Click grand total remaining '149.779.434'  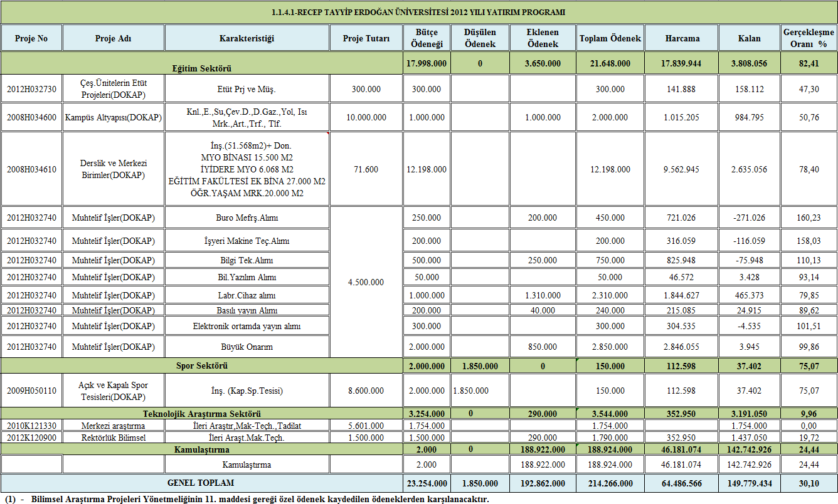[750, 483]
